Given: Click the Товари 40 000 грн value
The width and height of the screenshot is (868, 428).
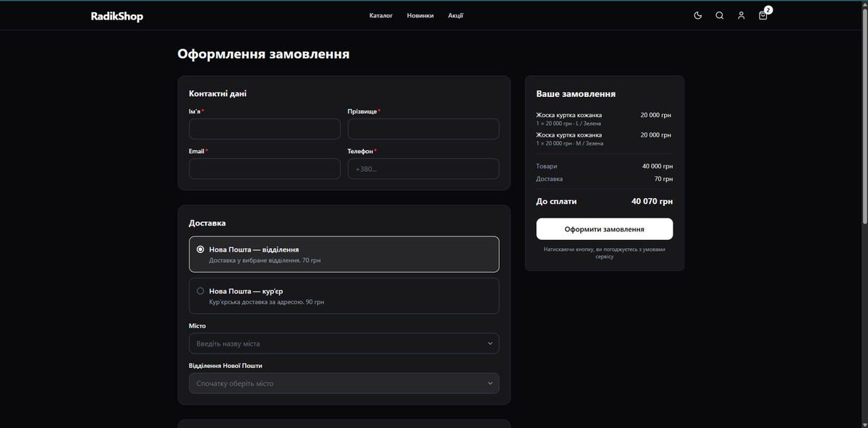Looking at the screenshot, I should click(x=658, y=166).
